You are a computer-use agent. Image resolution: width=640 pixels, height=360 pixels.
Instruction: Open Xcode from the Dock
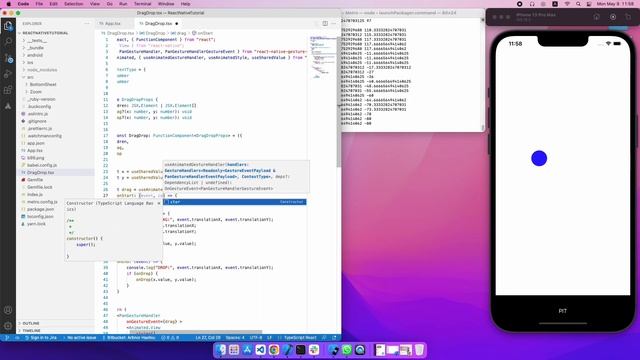pyautogui.click(x=287, y=350)
